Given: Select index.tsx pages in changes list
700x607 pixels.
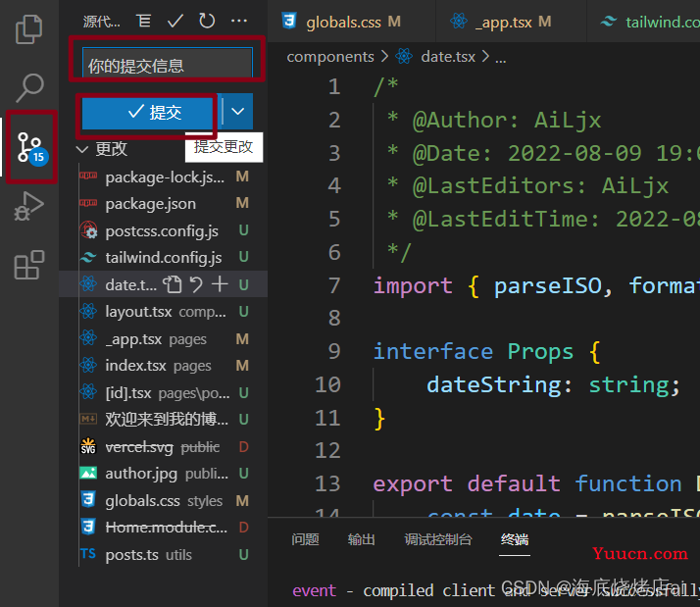Looking at the screenshot, I should 164,366.
